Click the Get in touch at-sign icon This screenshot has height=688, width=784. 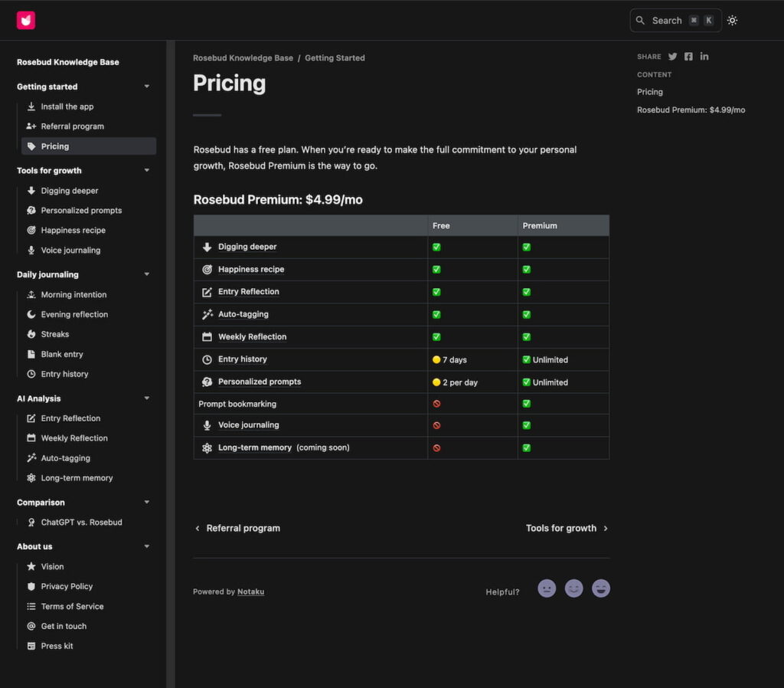31,626
